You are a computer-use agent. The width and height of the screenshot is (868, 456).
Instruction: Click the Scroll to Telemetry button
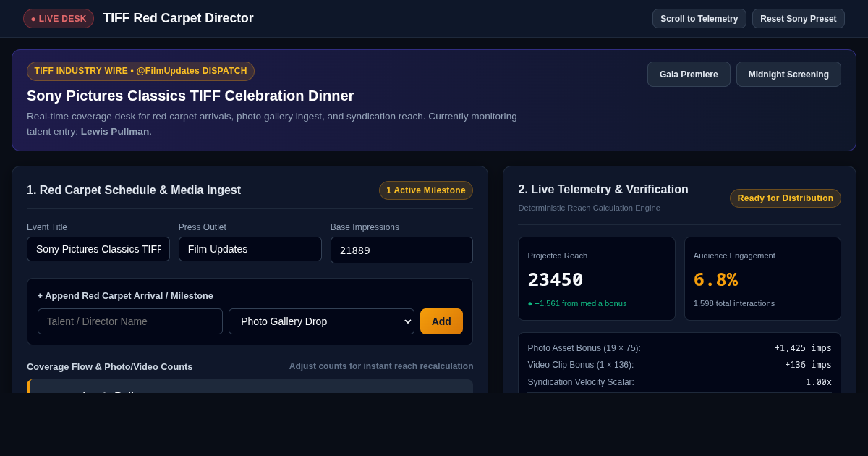click(699, 19)
